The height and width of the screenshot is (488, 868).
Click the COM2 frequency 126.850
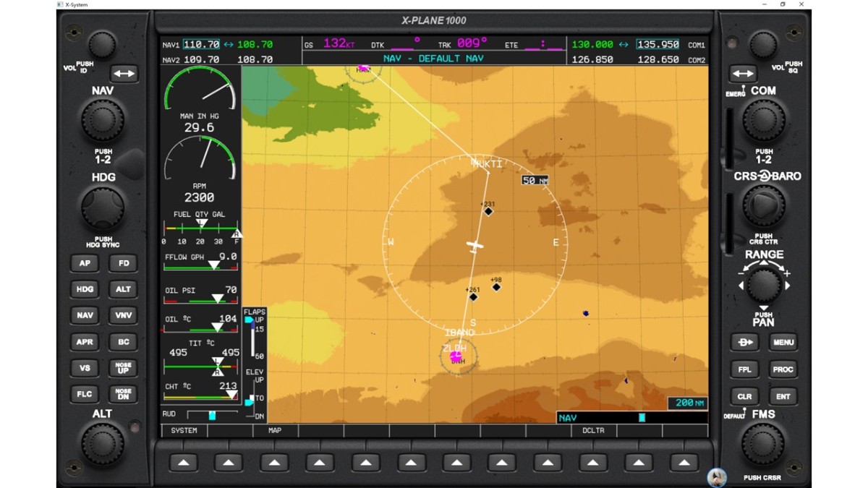[x=592, y=60]
